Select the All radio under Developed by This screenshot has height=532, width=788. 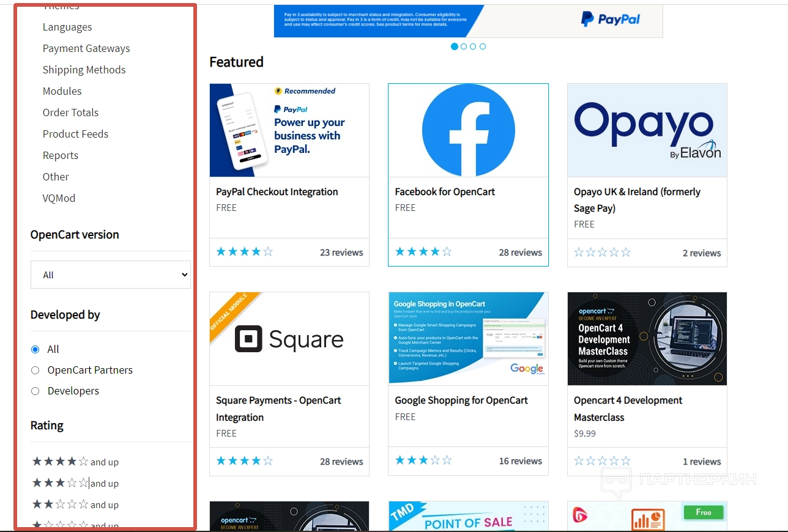[x=35, y=349]
